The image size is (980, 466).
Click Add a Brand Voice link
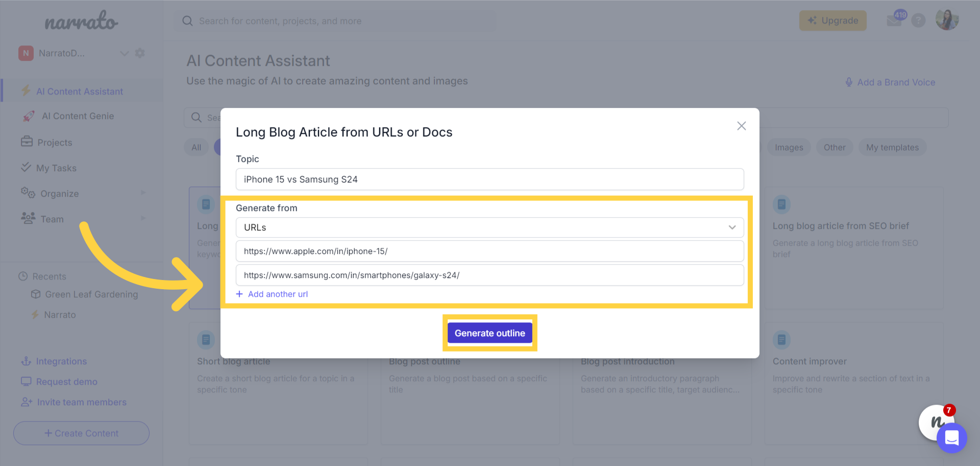point(896,82)
